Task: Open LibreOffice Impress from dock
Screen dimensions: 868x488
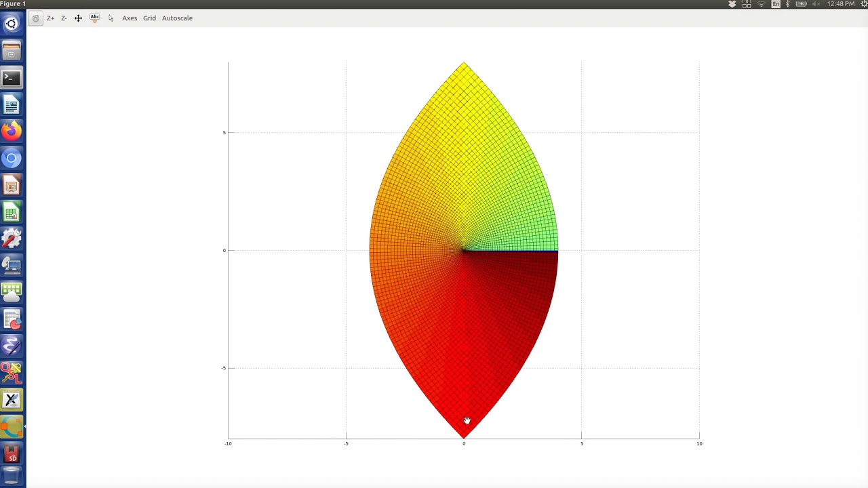Action: pos(12,186)
